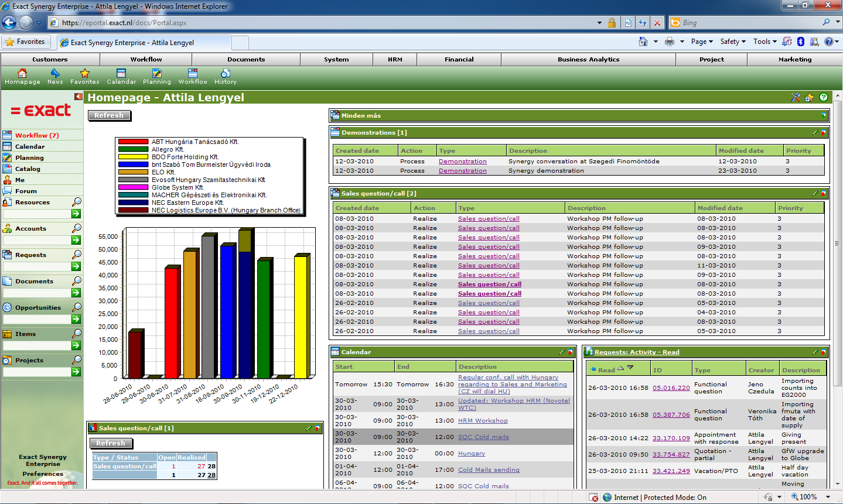The image size is (843, 504).
Task: Click the red ABT Hungária legend swatch
Action: 133,142
